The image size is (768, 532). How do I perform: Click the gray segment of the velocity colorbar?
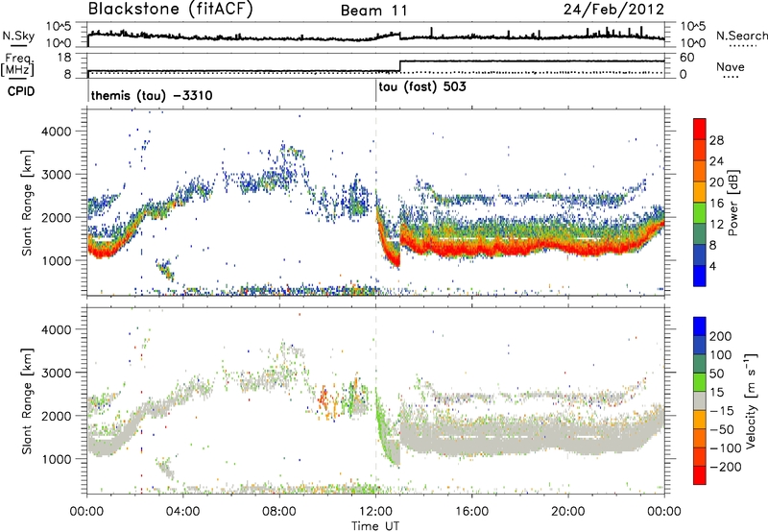[x=700, y=401]
